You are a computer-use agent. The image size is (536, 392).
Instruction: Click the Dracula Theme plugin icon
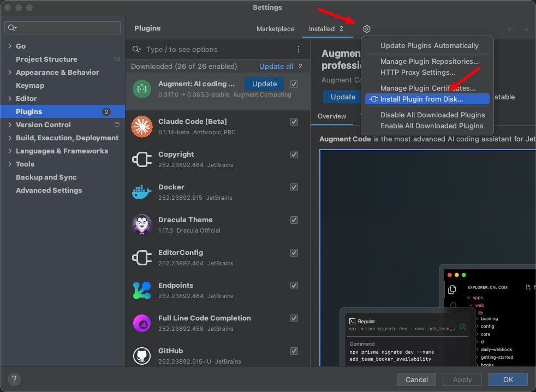[x=142, y=225]
